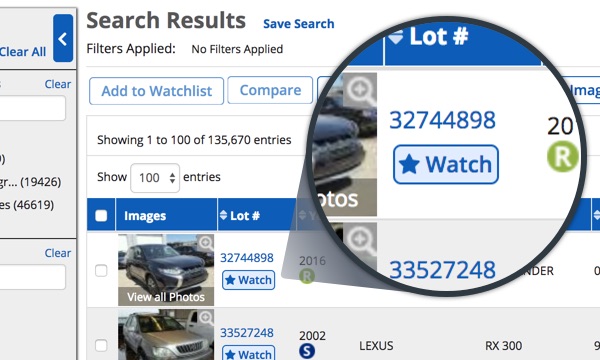Image resolution: width=600 pixels, height=360 pixels.
Task: Click the filter count (46619) in the sidebar
Action: 33,205
